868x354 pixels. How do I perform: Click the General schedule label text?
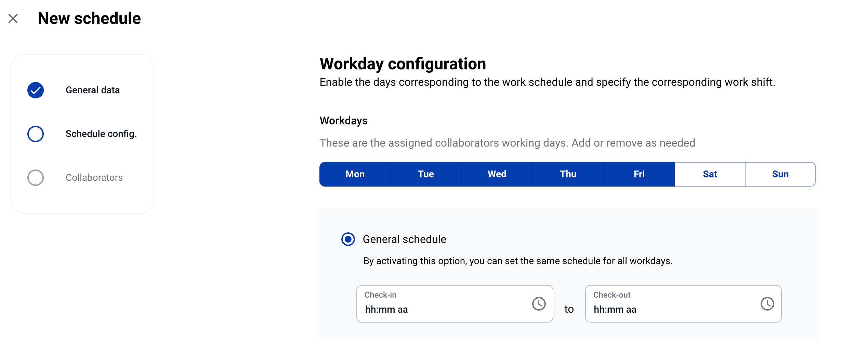(404, 239)
